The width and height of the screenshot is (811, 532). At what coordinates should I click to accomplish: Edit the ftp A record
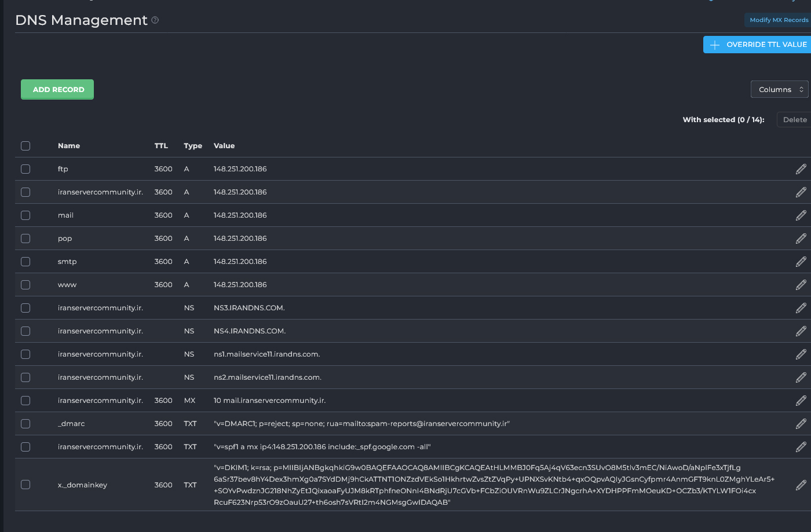tap(802, 168)
